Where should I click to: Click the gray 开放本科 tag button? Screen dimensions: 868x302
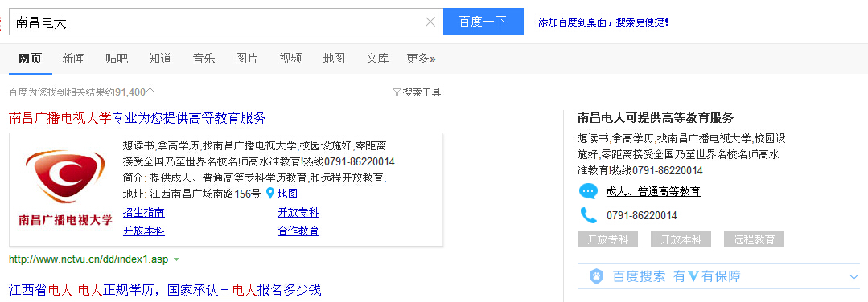click(x=681, y=239)
